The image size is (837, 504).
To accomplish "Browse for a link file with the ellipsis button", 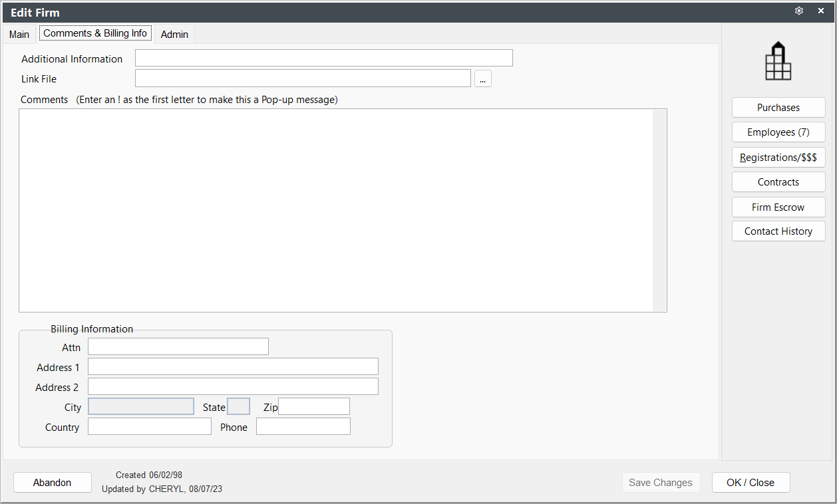I will (x=483, y=78).
